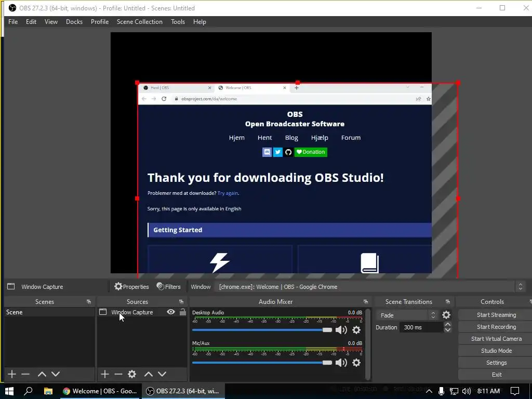The width and height of the screenshot is (532, 399).
Task: Pop out the Scenes dock
Action: pos(88,302)
